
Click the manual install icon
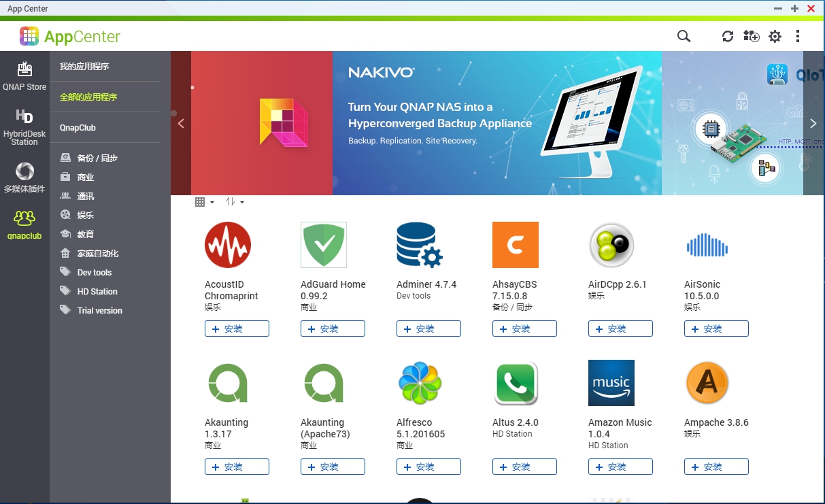point(751,36)
